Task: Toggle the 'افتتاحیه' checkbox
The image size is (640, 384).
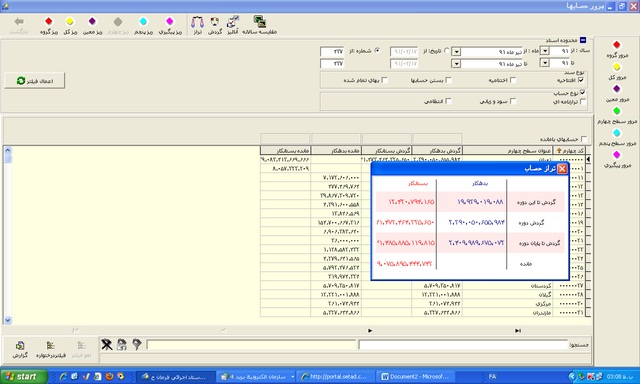Action: point(581,80)
